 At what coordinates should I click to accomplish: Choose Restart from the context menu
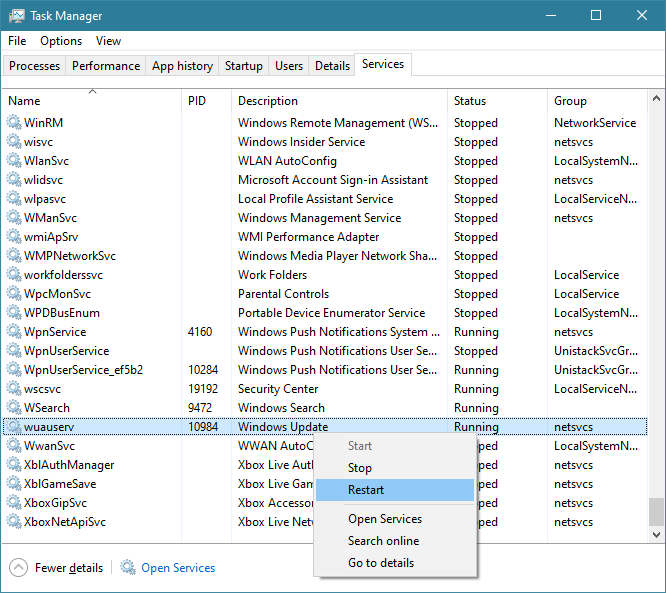pyautogui.click(x=395, y=490)
